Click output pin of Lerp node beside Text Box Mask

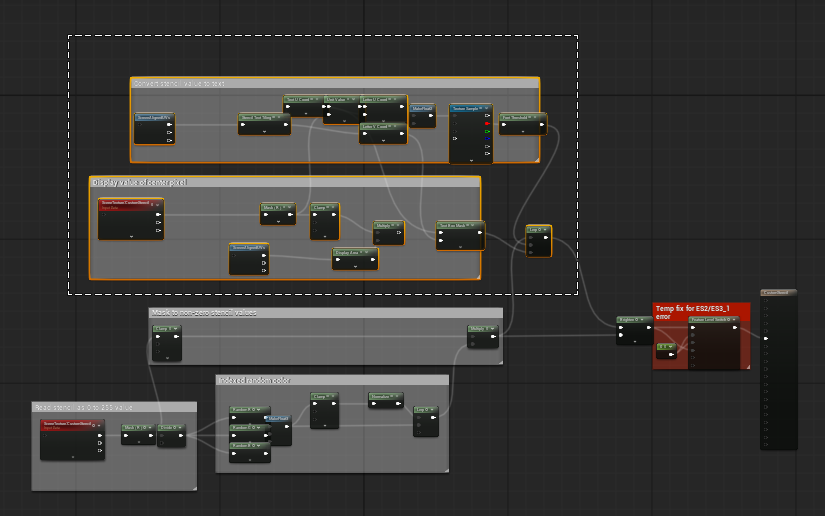click(x=546, y=237)
